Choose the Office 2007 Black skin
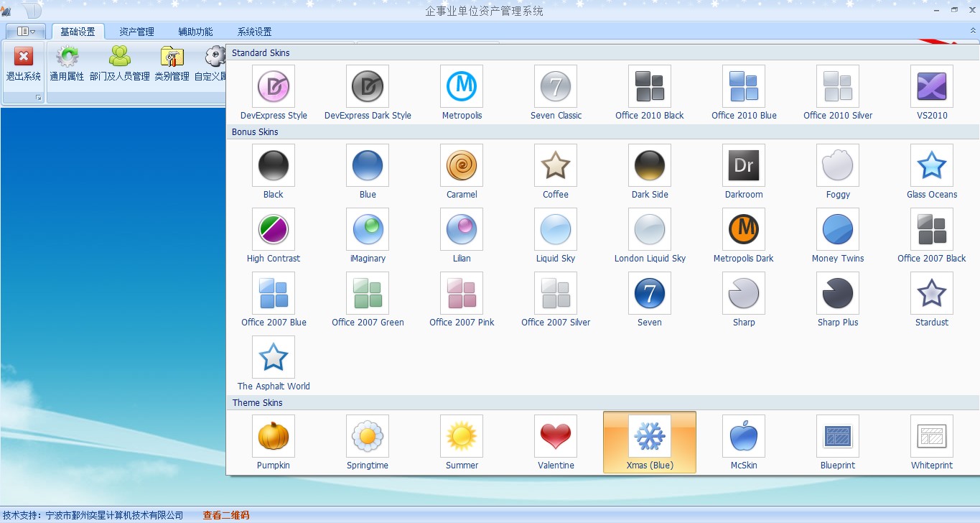This screenshot has width=980, height=523. click(x=932, y=236)
